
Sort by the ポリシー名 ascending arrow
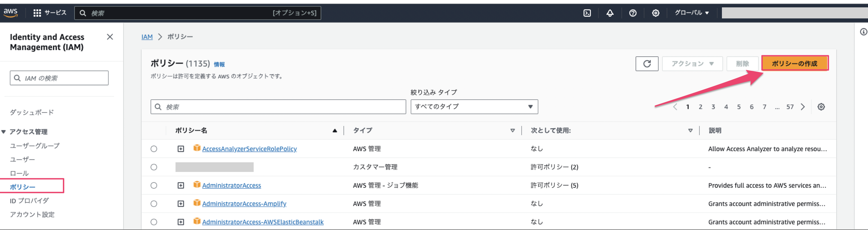pos(335,131)
